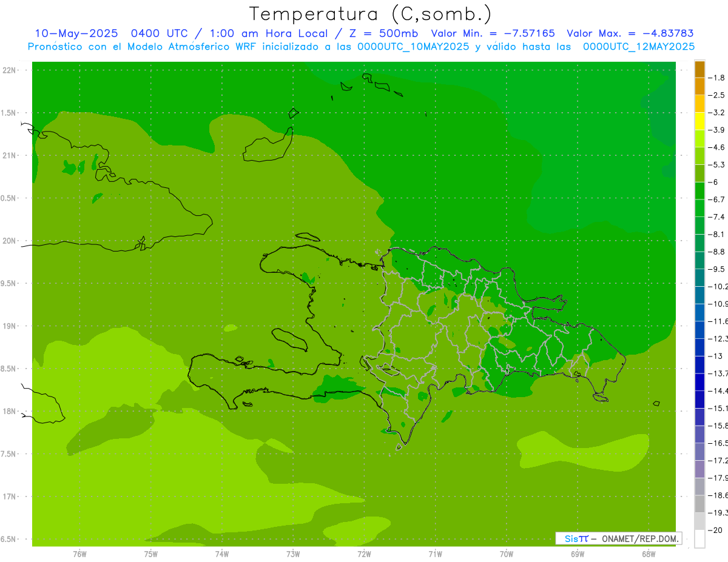
Task: Click the 70W longitude label
Action: coord(506,554)
